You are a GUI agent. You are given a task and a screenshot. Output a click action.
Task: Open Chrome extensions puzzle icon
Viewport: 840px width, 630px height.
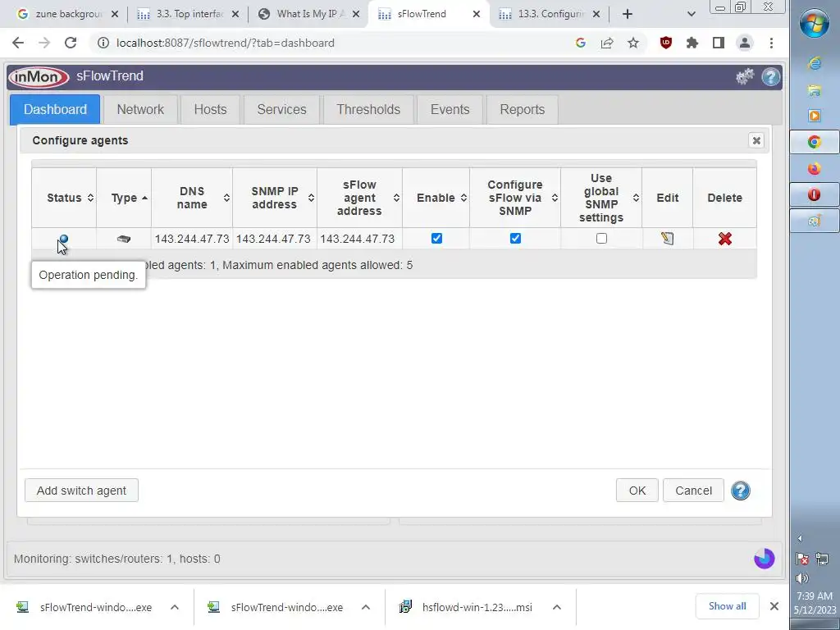click(x=692, y=43)
